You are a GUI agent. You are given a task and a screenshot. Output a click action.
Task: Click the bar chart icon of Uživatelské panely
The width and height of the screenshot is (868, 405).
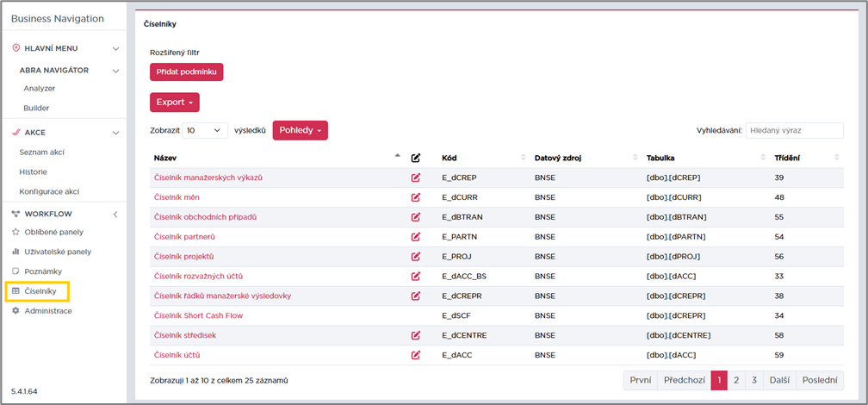(x=15, y=252)
